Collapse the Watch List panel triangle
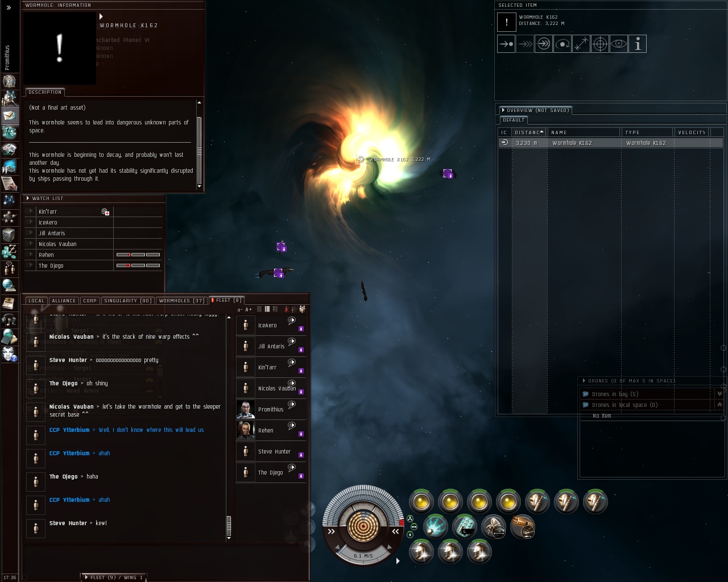The image size is (728, 582). [28, 198]
